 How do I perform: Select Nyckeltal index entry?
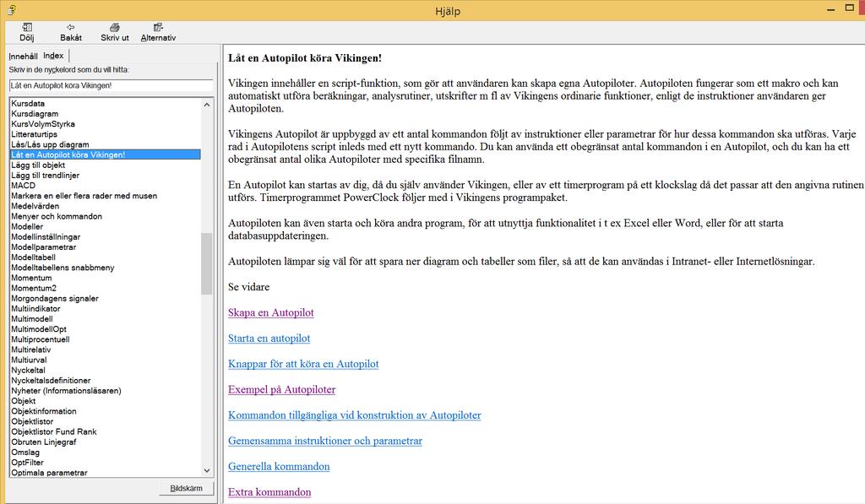click(28, 370)
